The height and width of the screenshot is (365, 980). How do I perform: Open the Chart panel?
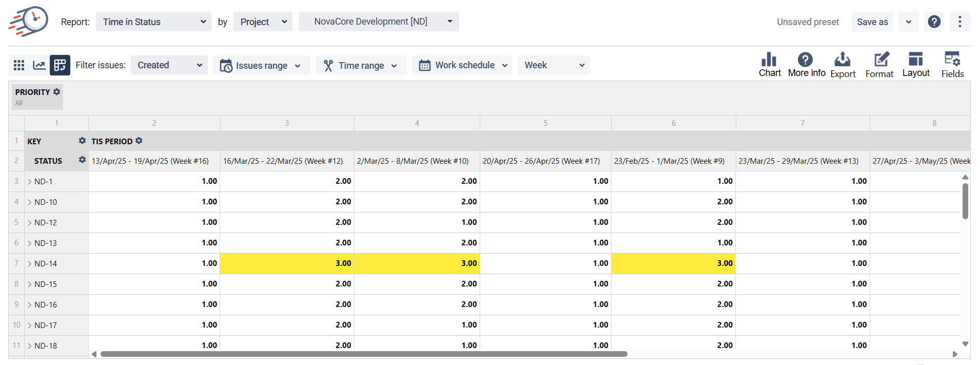click(769, 65)
